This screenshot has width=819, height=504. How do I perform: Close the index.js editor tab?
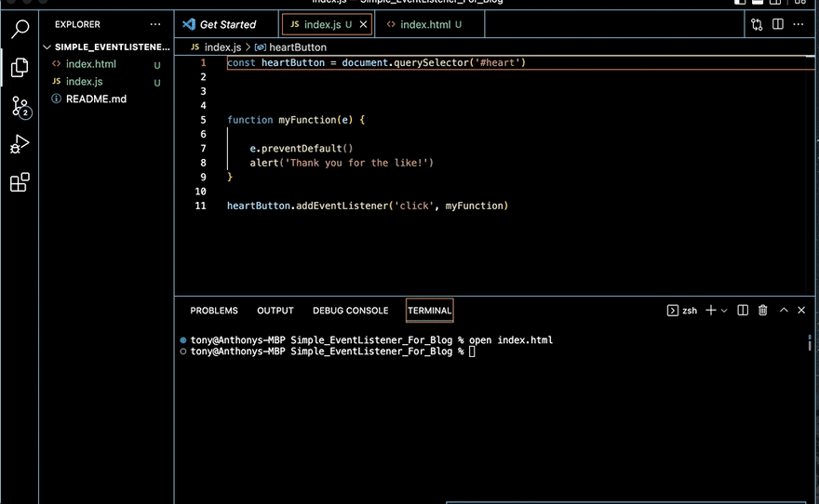[363, 24]
